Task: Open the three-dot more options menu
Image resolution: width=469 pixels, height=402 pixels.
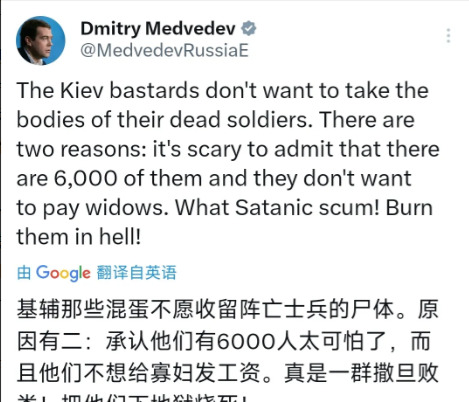Action: (449, 36)
